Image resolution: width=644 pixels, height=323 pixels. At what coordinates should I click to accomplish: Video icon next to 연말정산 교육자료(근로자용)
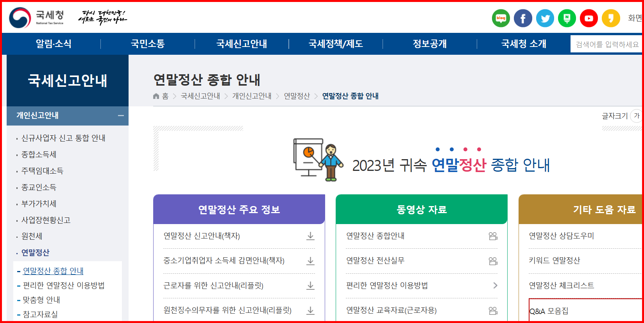[x=493, y=310]
